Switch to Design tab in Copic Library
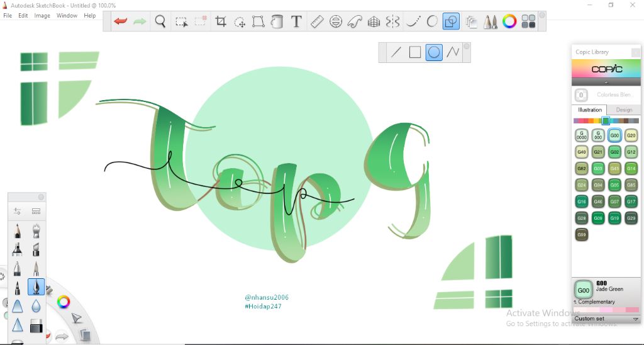Viewport: 644px width, 345px height. [x=624, y=110]
